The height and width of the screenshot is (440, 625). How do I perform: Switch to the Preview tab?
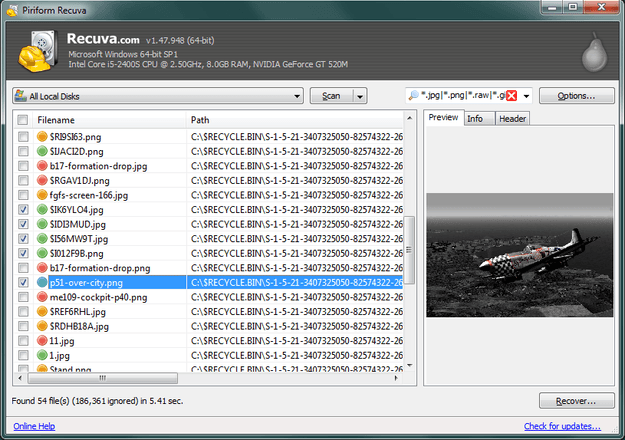tap(443, 118)
